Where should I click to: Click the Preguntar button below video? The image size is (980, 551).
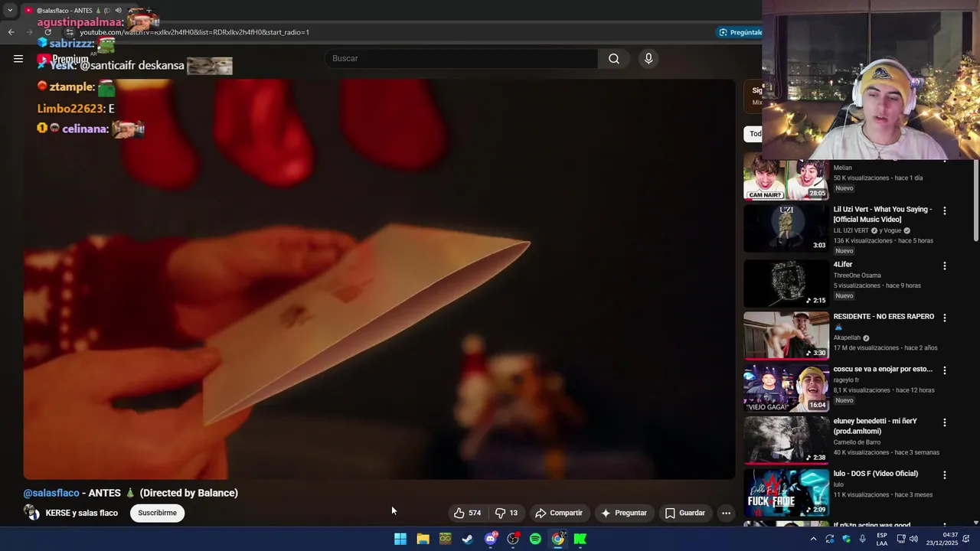tap(624, 513)
